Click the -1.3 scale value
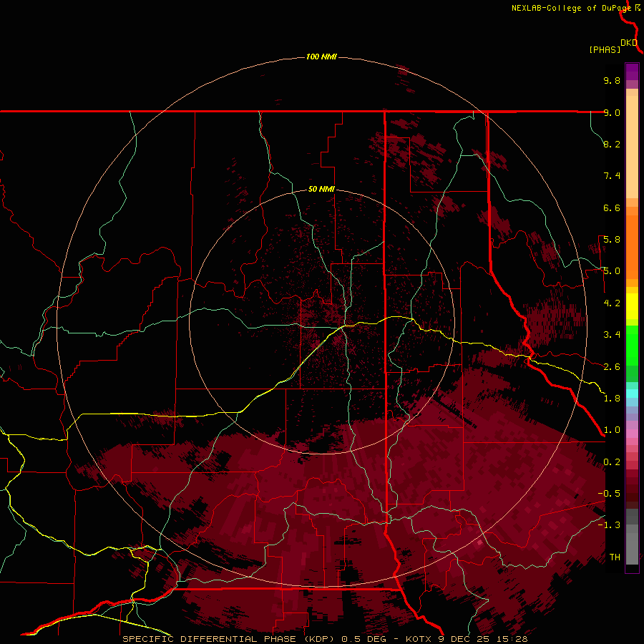The image size is (644, 644). [x=609, y=525]
